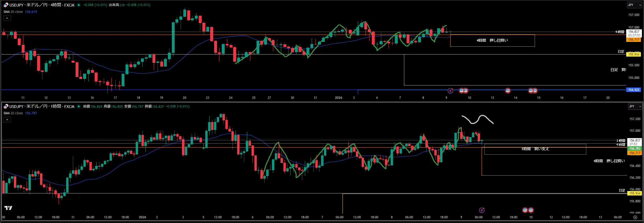The width and height of the screenshot is (644, 223).
Task: Click the blue 154.522 price label
Action: click(x=634, y=90)
